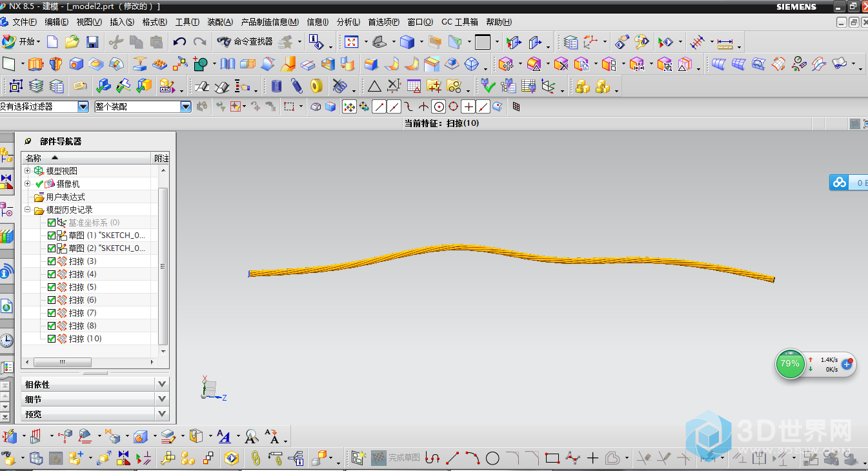Open the Command Finder (命令查找器)
Viewport: 868px width, 471px height.
(x=245, y=42)
